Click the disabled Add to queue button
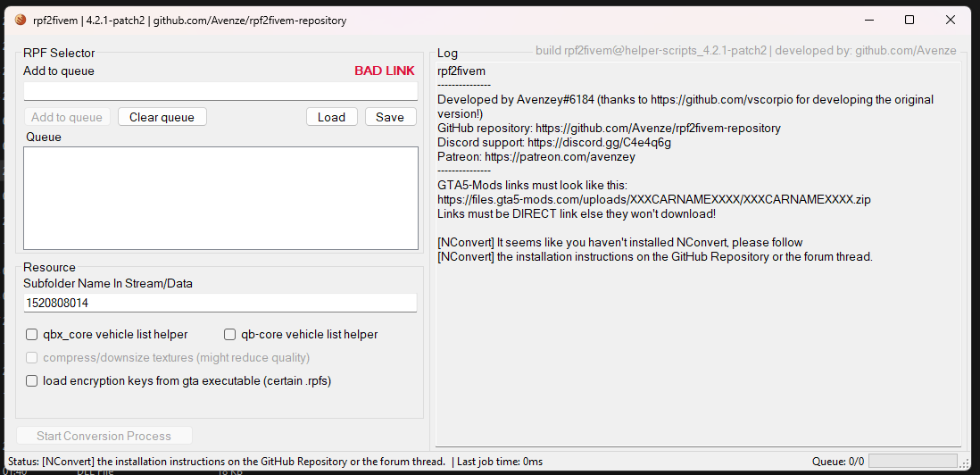The image size is (980, 475). [x=67, y=117]
